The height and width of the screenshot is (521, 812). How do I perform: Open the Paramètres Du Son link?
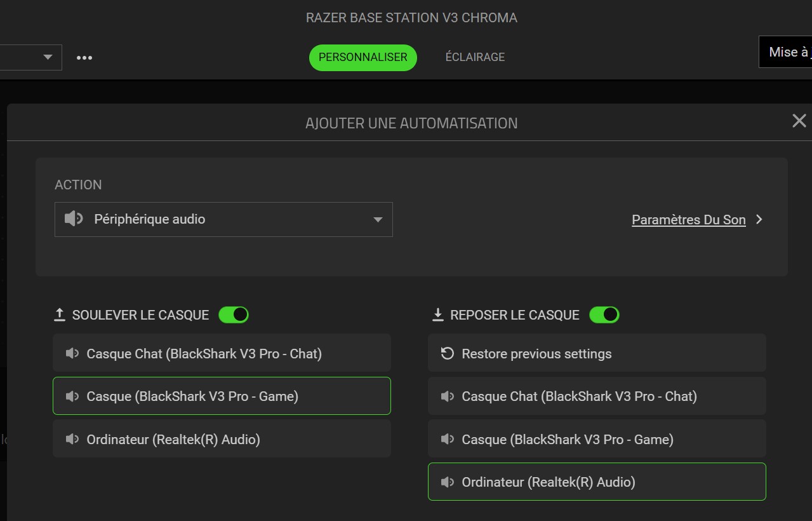pyautogui.click(x=689, y=220)
